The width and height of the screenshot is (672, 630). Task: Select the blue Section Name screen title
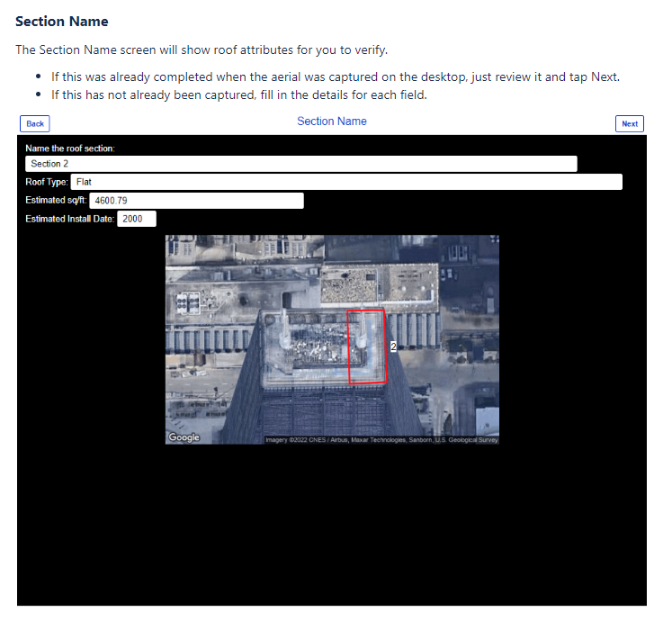332,121
